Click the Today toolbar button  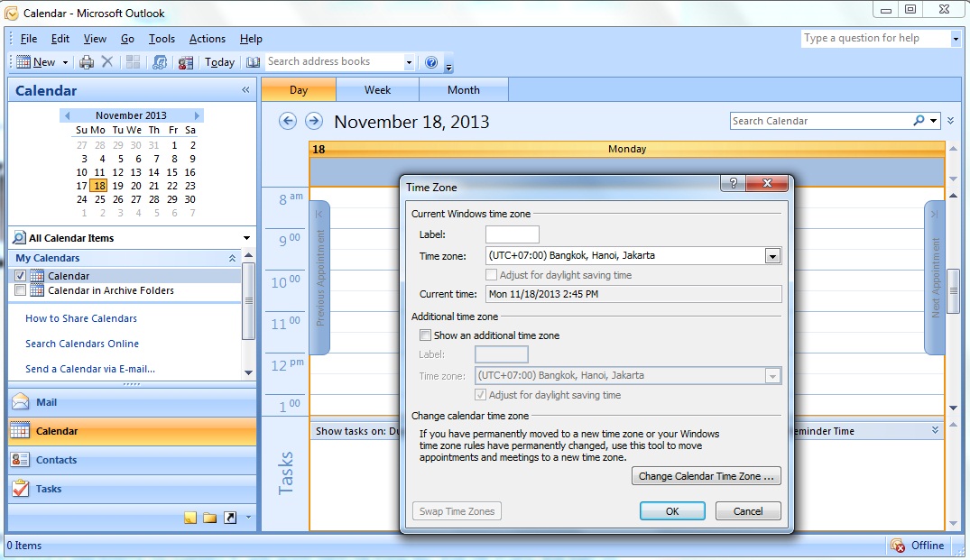pyautogui.click(x=219, y=62)
